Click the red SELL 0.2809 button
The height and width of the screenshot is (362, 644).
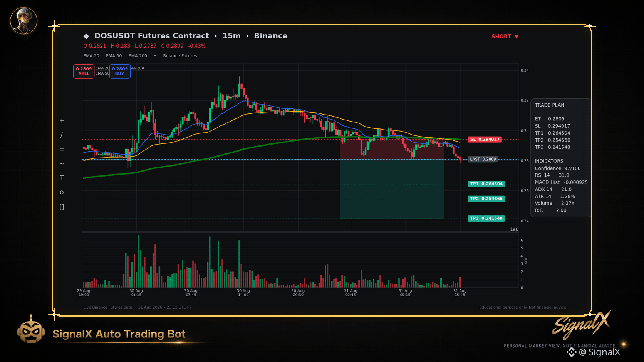(84, 72)
